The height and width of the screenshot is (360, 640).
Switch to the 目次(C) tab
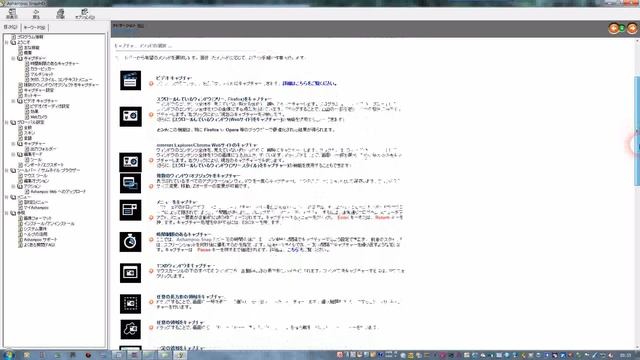tap(11, 27)
